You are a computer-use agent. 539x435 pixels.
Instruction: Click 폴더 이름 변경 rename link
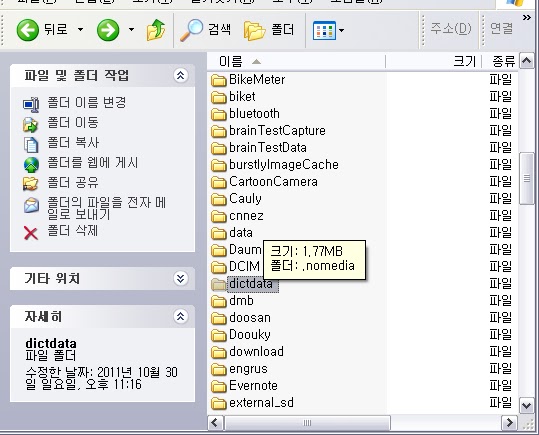point(87,102)
